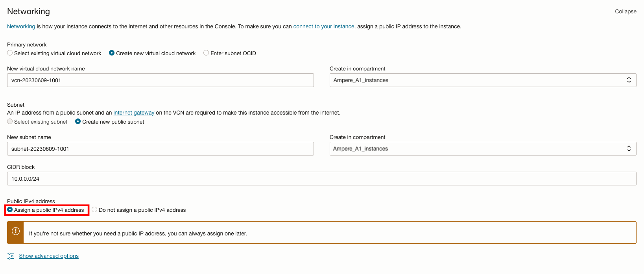Collapse the Networking section
The image size is (644, 274).
point(626,11)
